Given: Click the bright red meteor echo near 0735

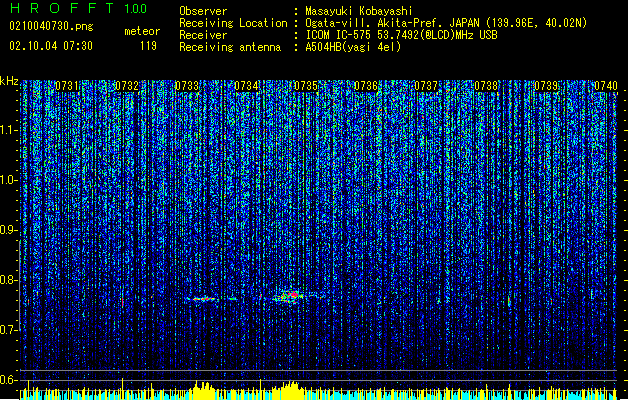Looking at the screenshot, I should click(290, 296).
